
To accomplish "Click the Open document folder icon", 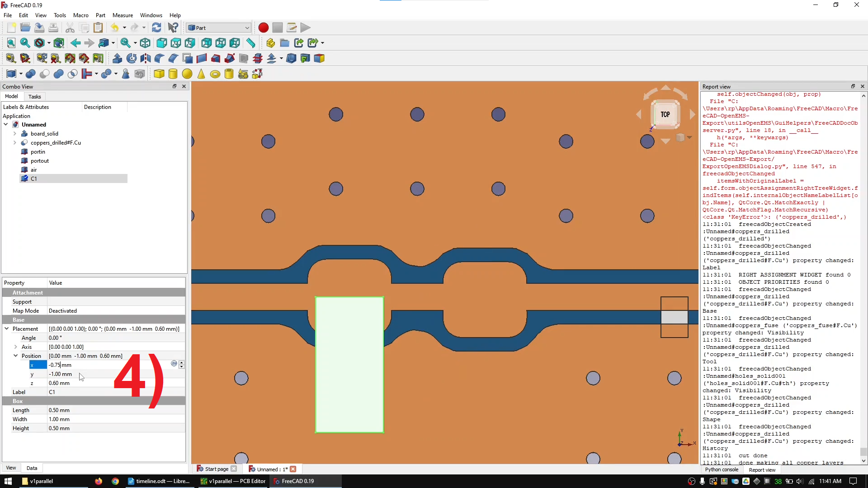I will pos(25,28).
